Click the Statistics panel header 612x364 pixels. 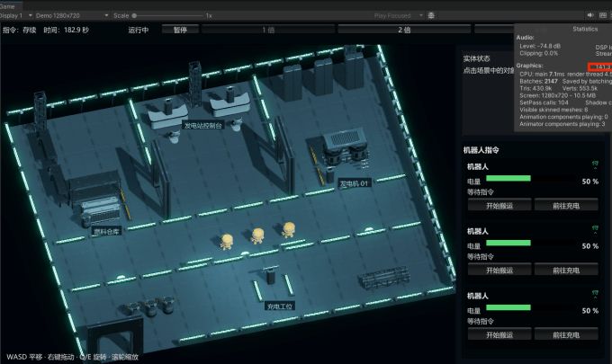click(x=585, y=29)
